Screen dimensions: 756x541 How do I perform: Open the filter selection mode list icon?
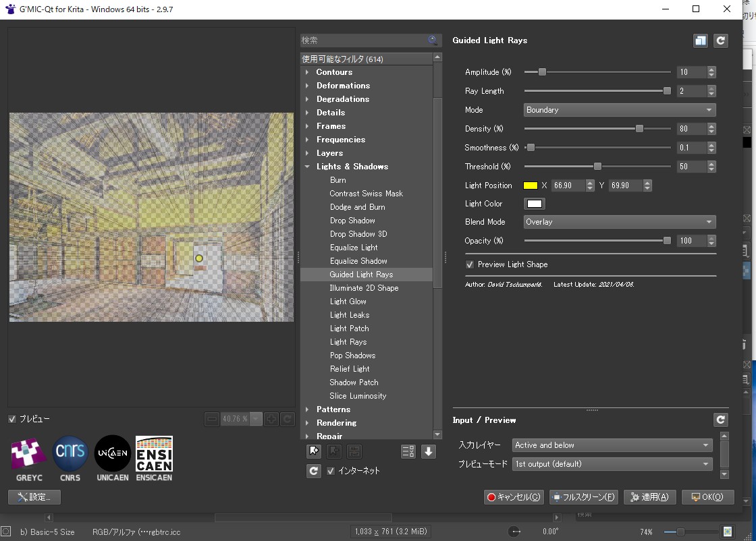point(408,451)
